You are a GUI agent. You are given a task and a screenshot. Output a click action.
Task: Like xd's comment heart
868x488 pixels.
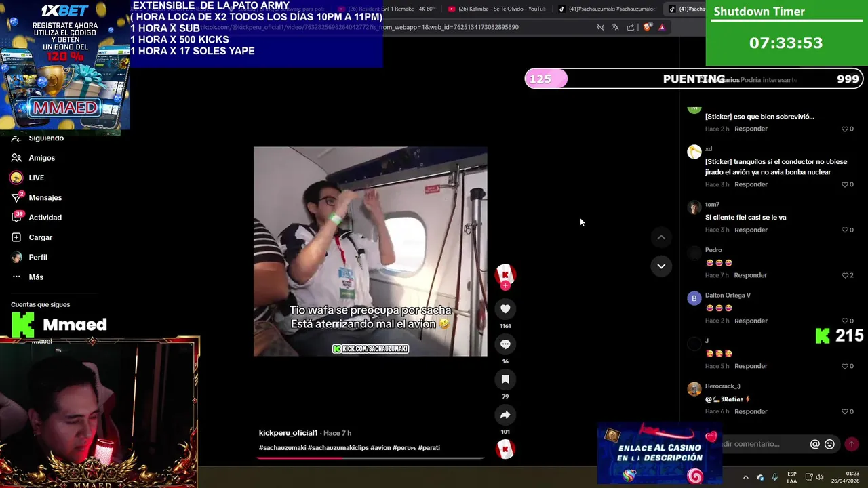click(845, 184)
